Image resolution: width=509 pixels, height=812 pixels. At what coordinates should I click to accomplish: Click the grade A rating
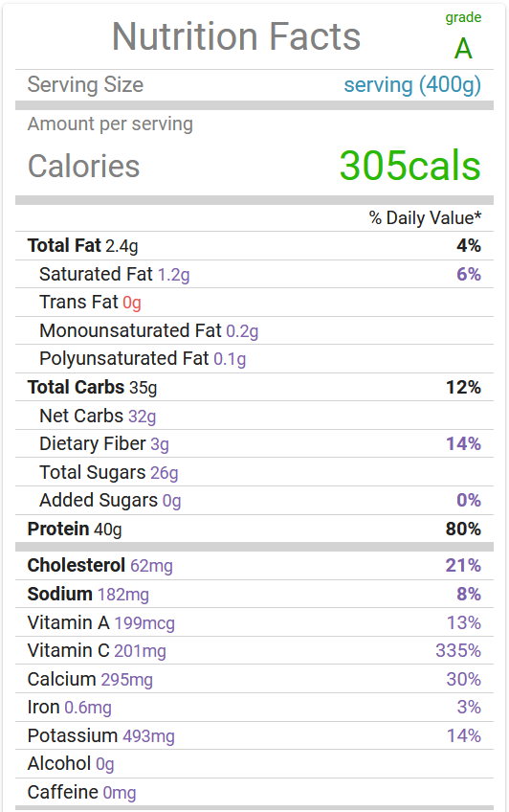click(x=463, y=37)
